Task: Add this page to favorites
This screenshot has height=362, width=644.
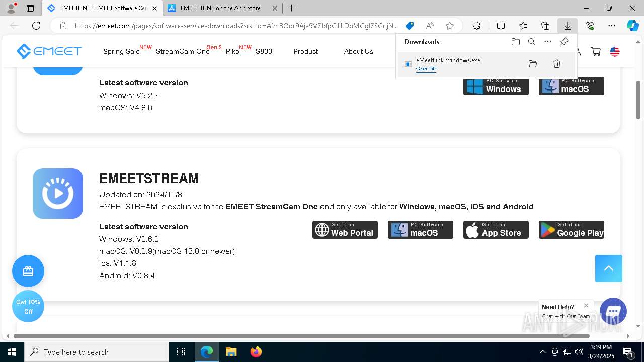Action: pyautogui.click(x=450, y=26)
